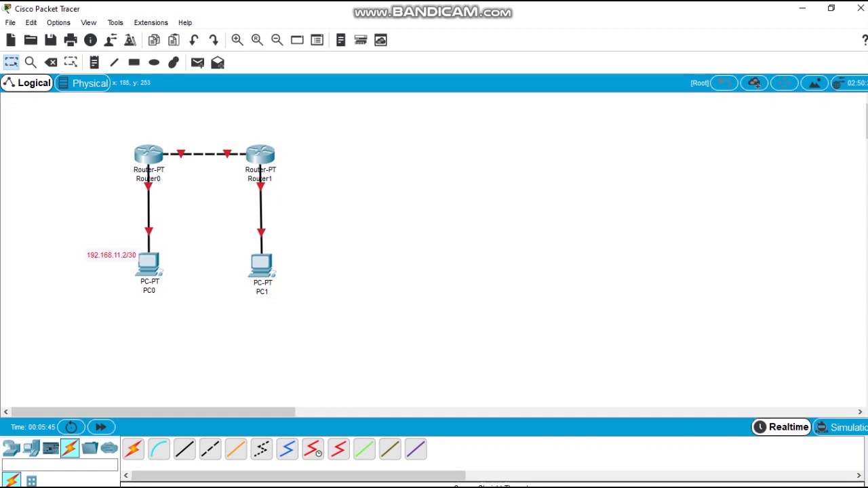Open a file with the folder icon
The height and width of the screenshot is (488, 868).
(x=31, y=41)
